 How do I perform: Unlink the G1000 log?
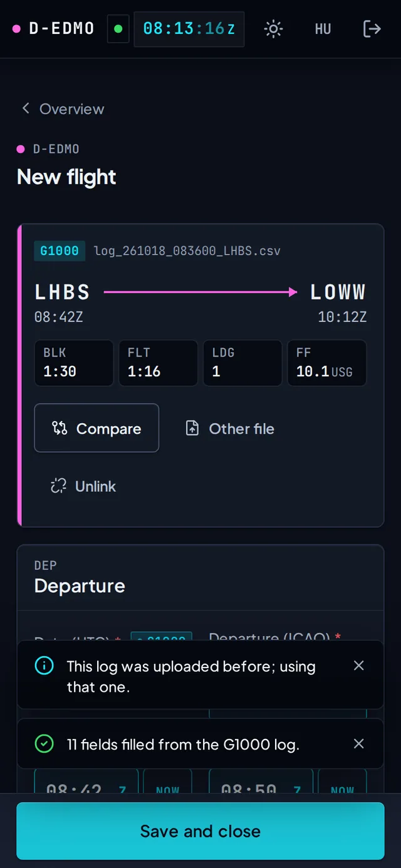click(x=83, y=486)
